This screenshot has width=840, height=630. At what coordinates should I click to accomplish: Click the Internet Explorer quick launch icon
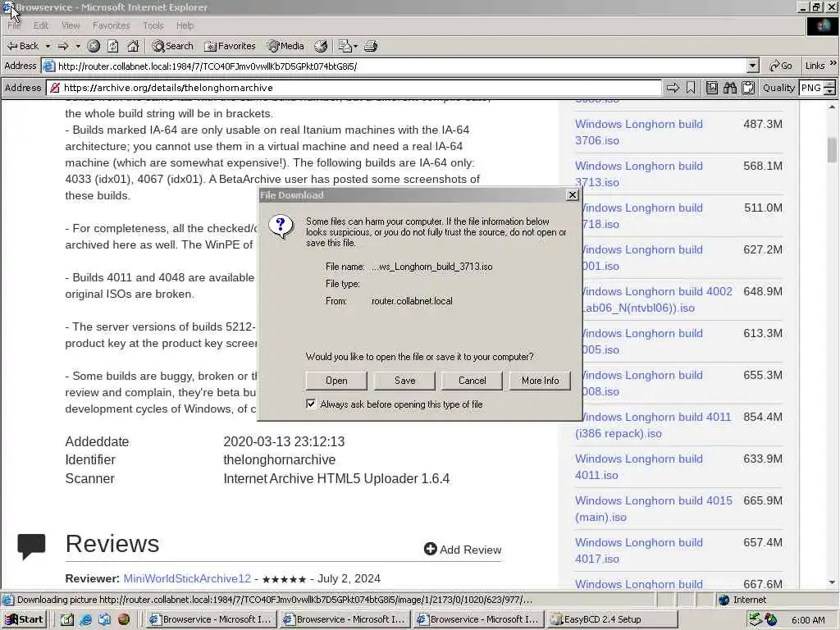(85, 619)
